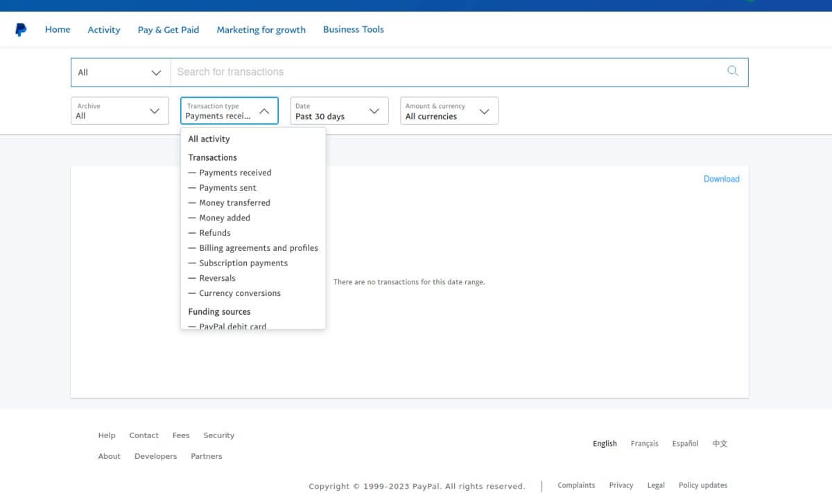Select All activity option

209,139
